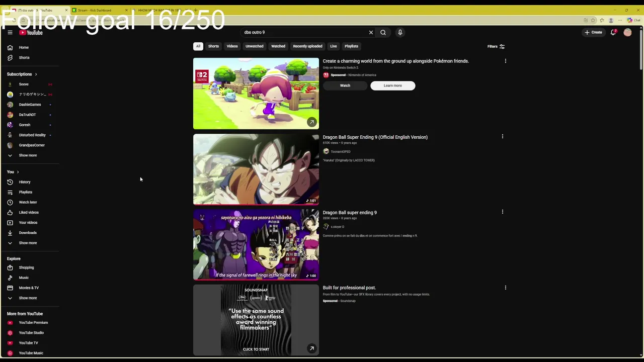Open YouTube Studio in sidebar
The height and width of the screenshot is (362, 644).
point(31,333)
